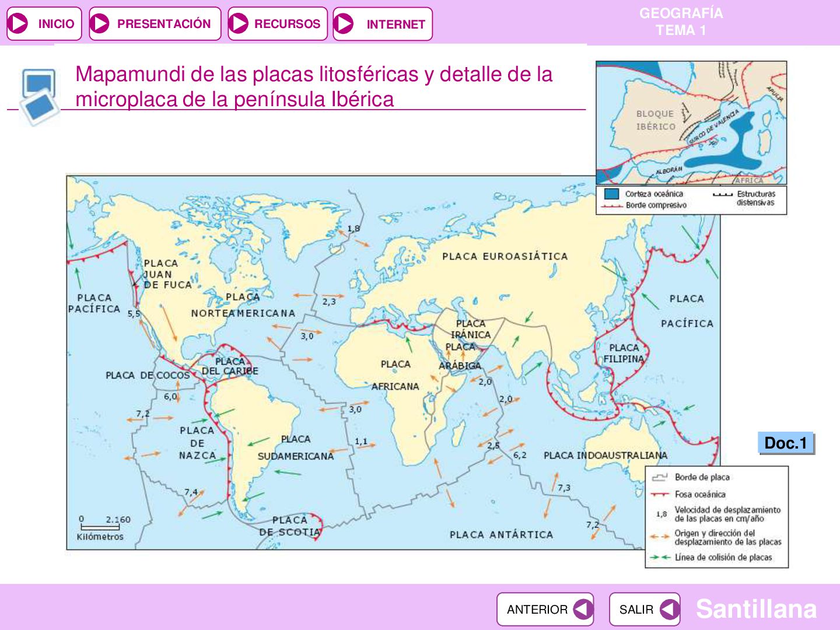The height and width of the screenshot is (630, 840).
Task: Click the GEOGRAFÍA TEMA 1 header
Action: 681,22
